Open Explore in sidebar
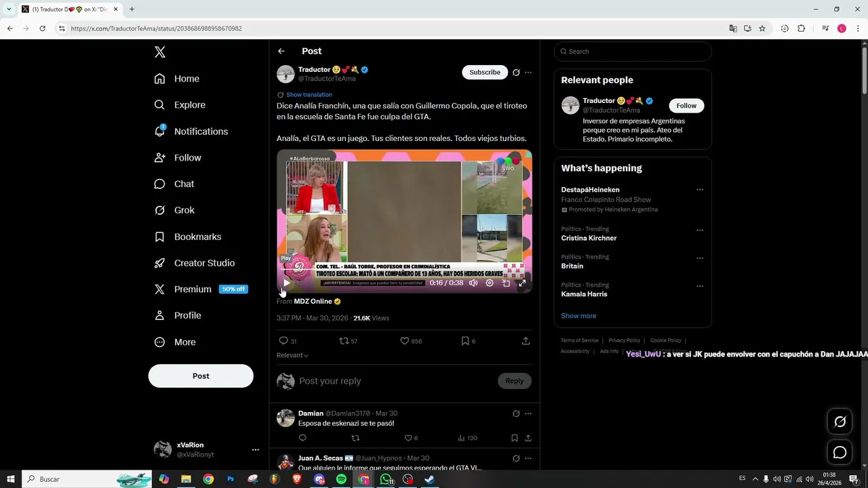This screenshot has height=488, width=868. (180, 105)
